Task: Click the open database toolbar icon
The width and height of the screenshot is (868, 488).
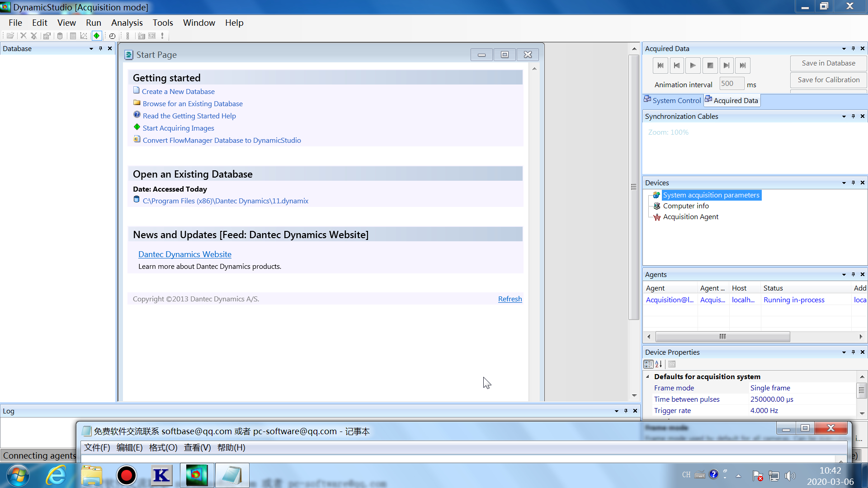Action: [10, 36]
